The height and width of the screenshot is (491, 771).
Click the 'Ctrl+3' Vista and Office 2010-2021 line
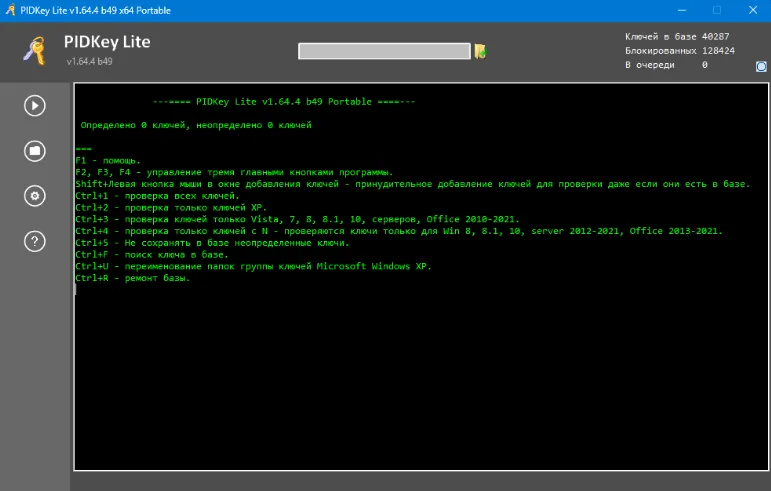tap(297, 220)
